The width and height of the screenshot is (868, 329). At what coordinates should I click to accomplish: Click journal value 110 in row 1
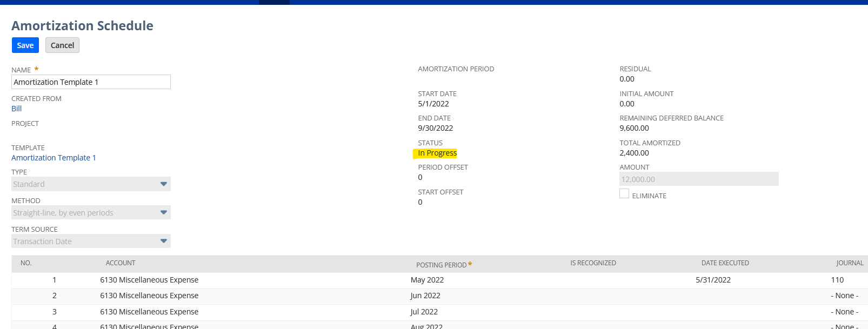(x=837, y=280)
